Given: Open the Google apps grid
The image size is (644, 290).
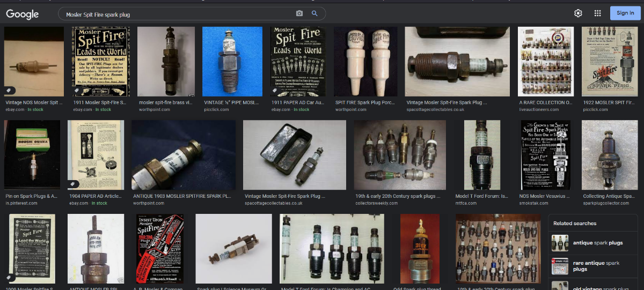Looking at the screenshot, I should (597, 13).
